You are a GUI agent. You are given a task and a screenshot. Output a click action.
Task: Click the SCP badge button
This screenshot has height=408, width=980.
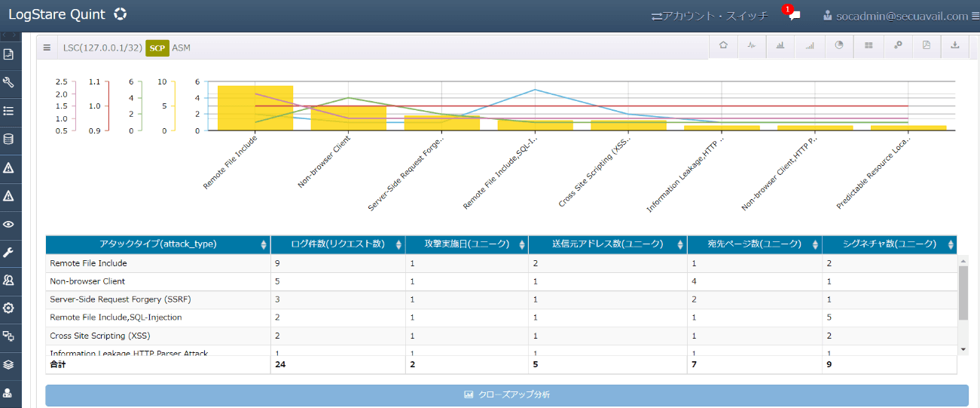(x=157, y=48)
